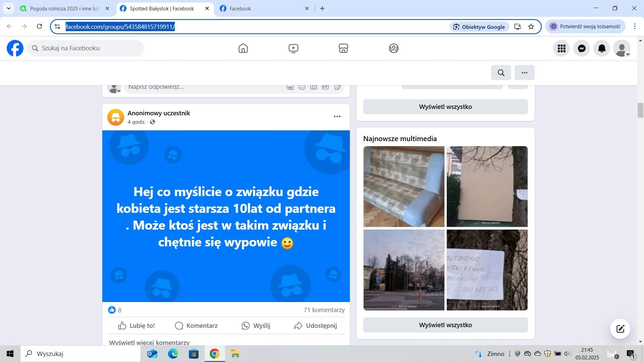Open the Facebook Watch video icon

[293, 48]
